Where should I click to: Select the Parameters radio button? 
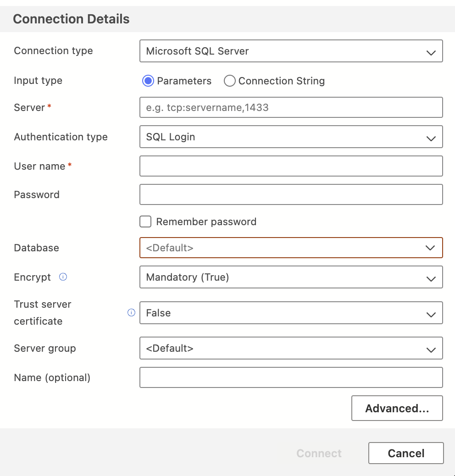[148, 81]
